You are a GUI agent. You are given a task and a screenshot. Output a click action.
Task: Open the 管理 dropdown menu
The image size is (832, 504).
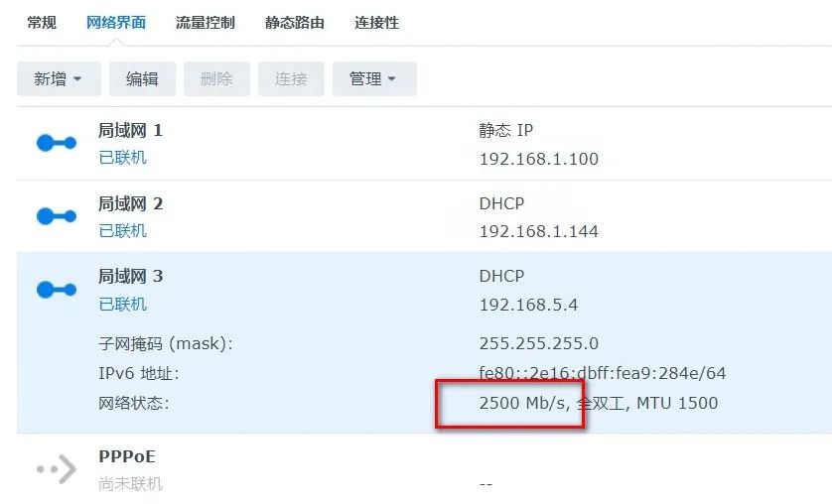(x=374, y=79)
